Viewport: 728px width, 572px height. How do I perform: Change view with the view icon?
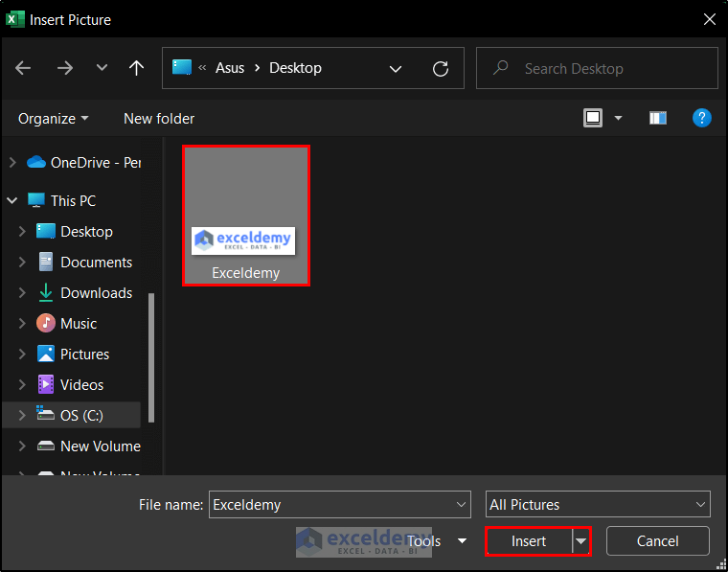pyautogui.click(x=593, y=118)
